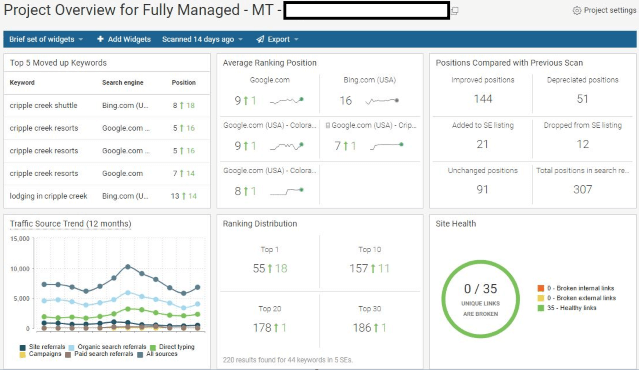The width and height of the screenshot is (639, 370).
Task: Click Average Ranking Position widget title
Action: (x=269, y=63)
